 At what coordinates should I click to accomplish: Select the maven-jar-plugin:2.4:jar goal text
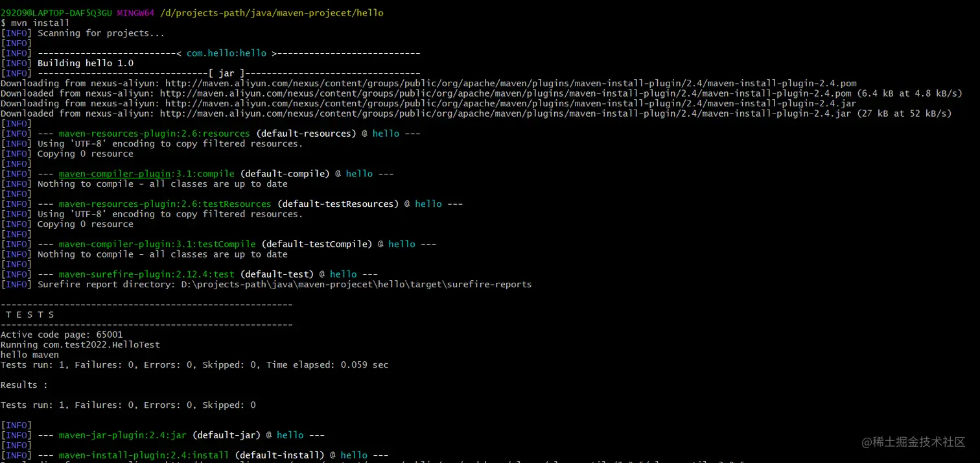pos(122,435)
